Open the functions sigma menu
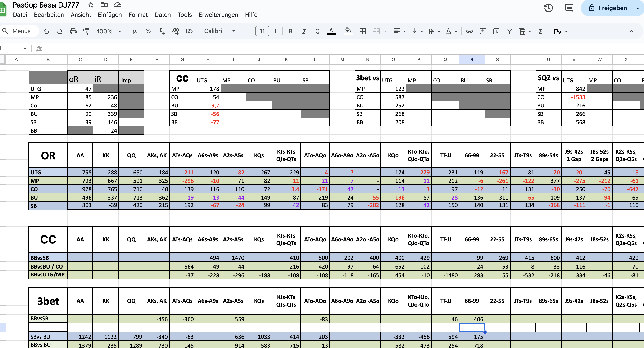 (540, 31)
